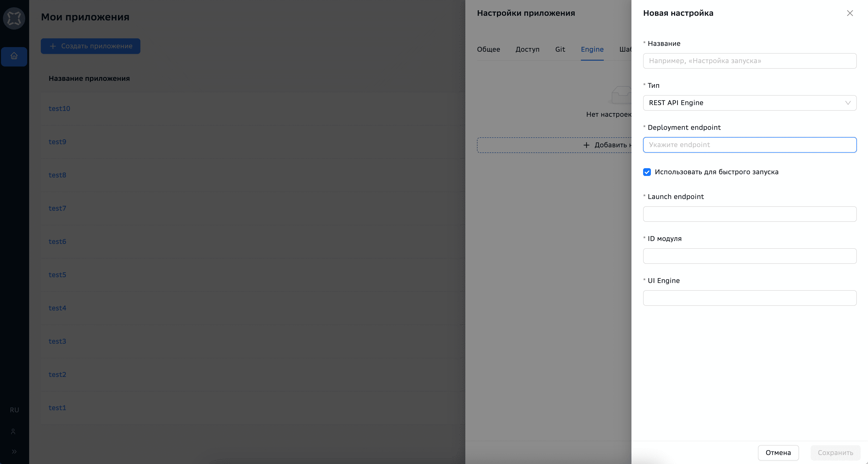Viewport: 868px width, 464px height.
Task: Close the Новая настройка panel
Action: (850, 13)
